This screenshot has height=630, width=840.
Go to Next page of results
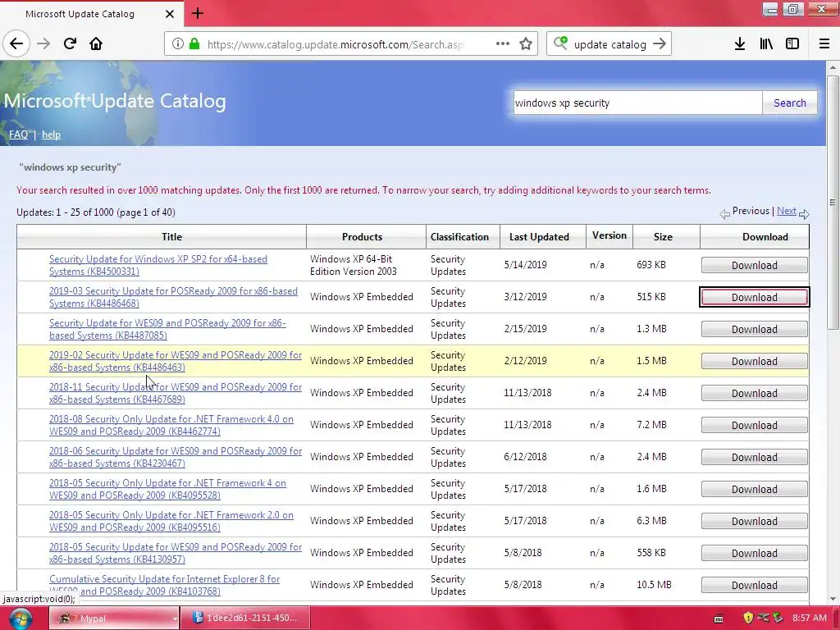tap(787, 211)
